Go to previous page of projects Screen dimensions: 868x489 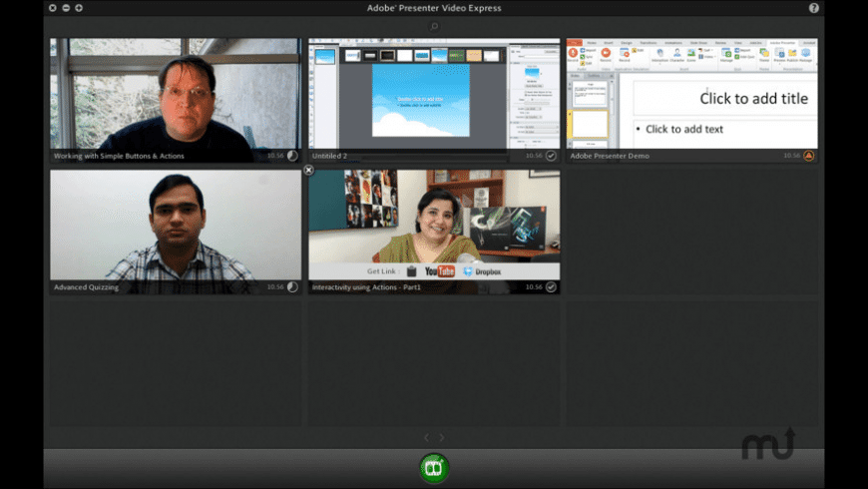[426, 437]
